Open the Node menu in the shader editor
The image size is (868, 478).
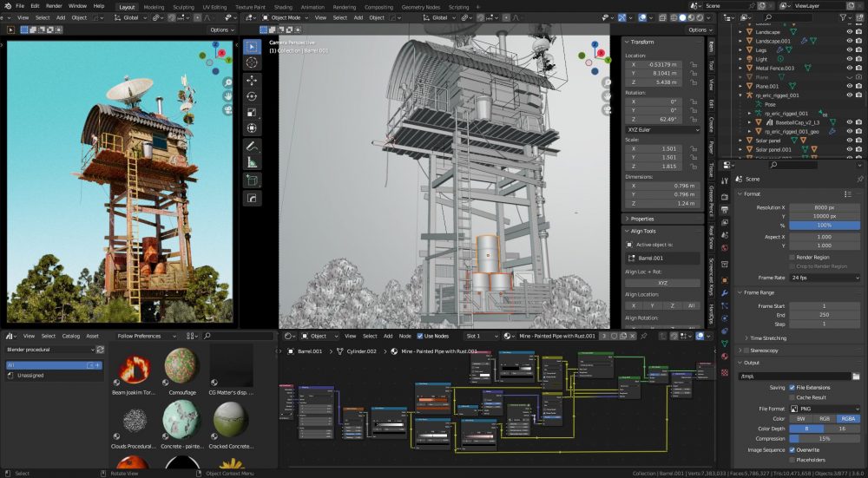coord(405,336)
